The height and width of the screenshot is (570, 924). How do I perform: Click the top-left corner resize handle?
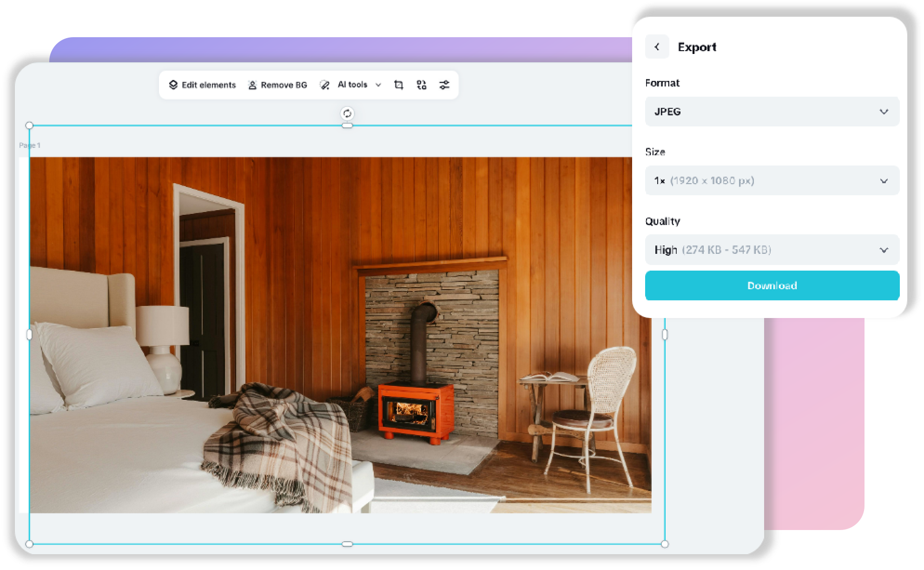pos(29,126)
